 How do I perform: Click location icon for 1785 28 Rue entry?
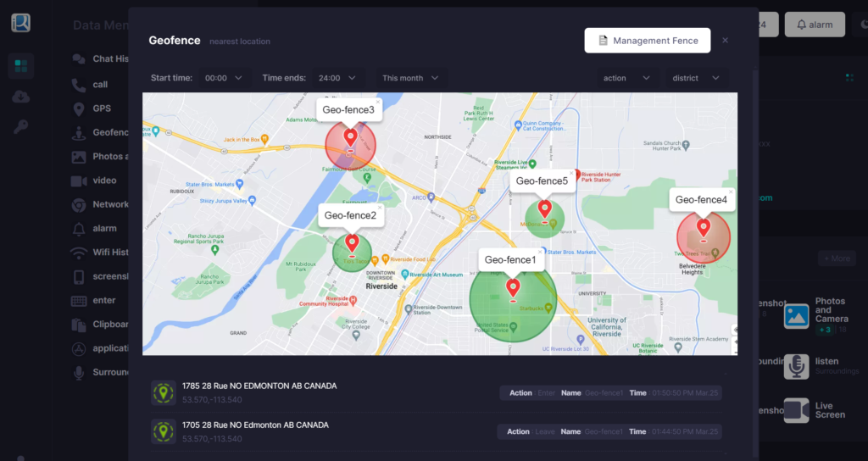[164, 393]
